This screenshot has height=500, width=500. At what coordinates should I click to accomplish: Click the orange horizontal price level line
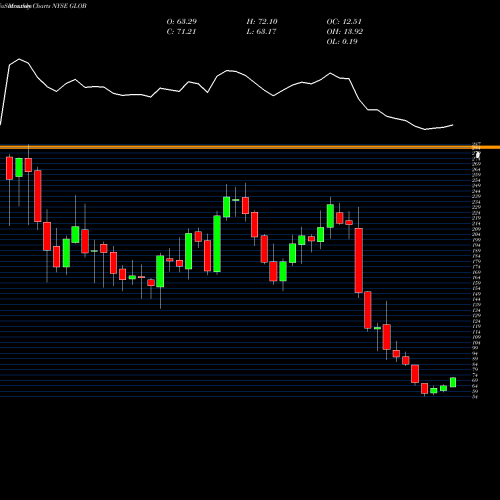250,147
